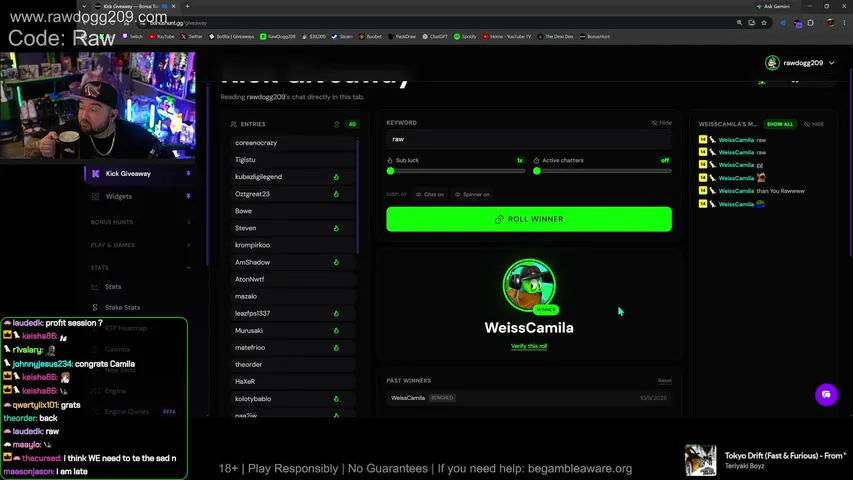Click the Kick logo icon in sidebar
The height and width of the screenshot is (480, 853).
[x=96, y=174]
